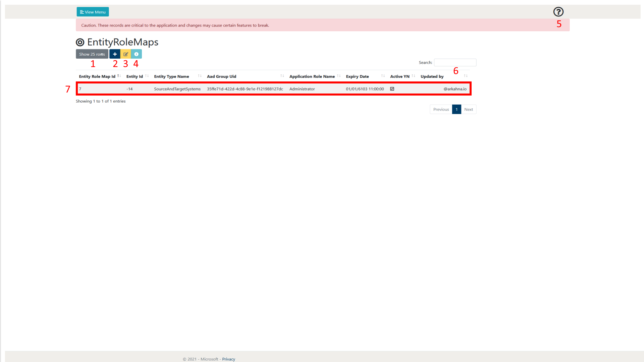Click the -14 Entity Id cell
The height and width of the screenshot is (362, 644).
point(129,89)
